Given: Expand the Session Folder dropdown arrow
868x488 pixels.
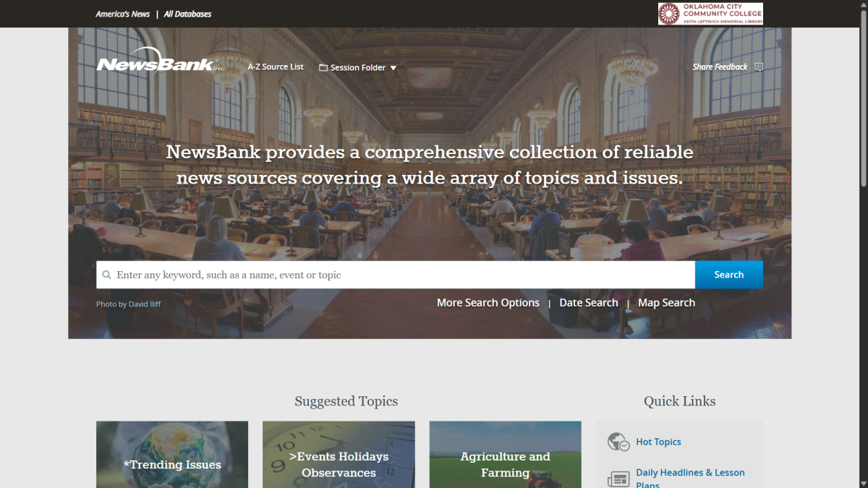Looking at the screenshot, I should pos(393,68).
